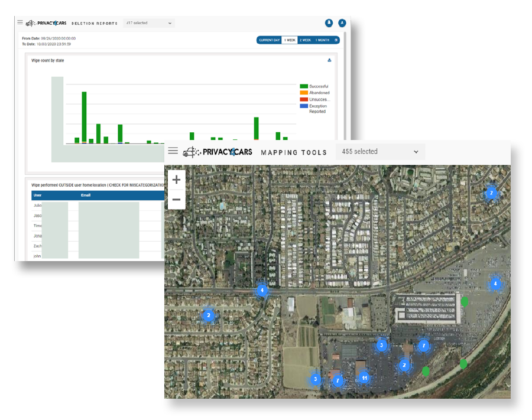Image resolution: width=532 pixels, height=420 pixels.
Task: Open the '455 selected' dropdown
Action: coord(380,152)
